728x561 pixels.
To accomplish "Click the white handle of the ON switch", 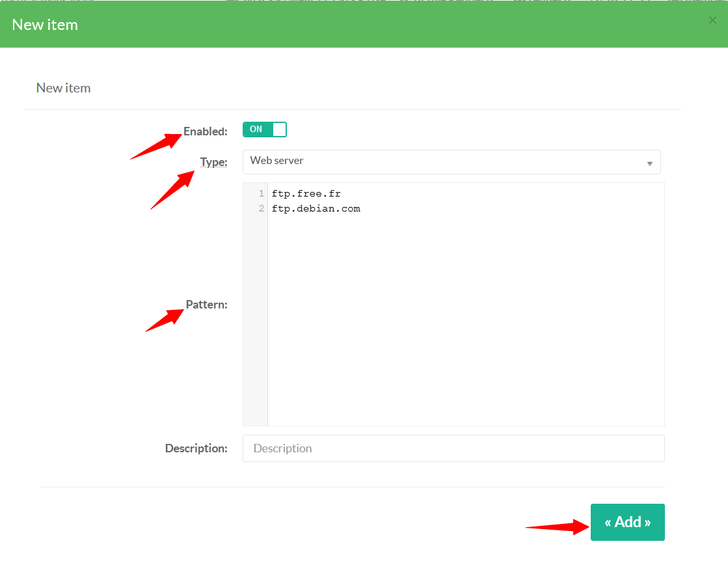I will (279, 130).
